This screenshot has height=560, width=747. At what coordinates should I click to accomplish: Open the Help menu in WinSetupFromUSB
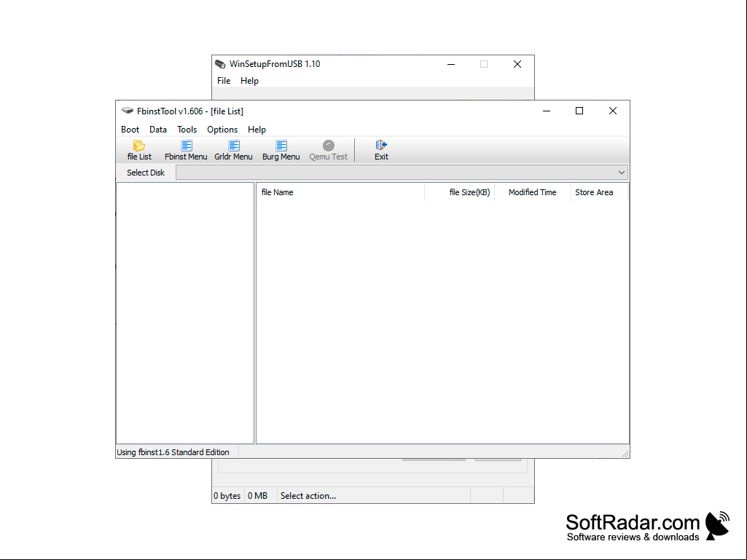pyautogui.click(x=249, y=81)
